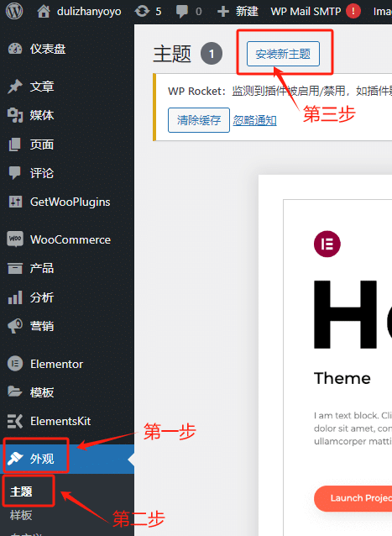Screen dimensions: 392x536
Task: Click WP Mail SMTP red alert badge
Action: [x=353, y=11]
